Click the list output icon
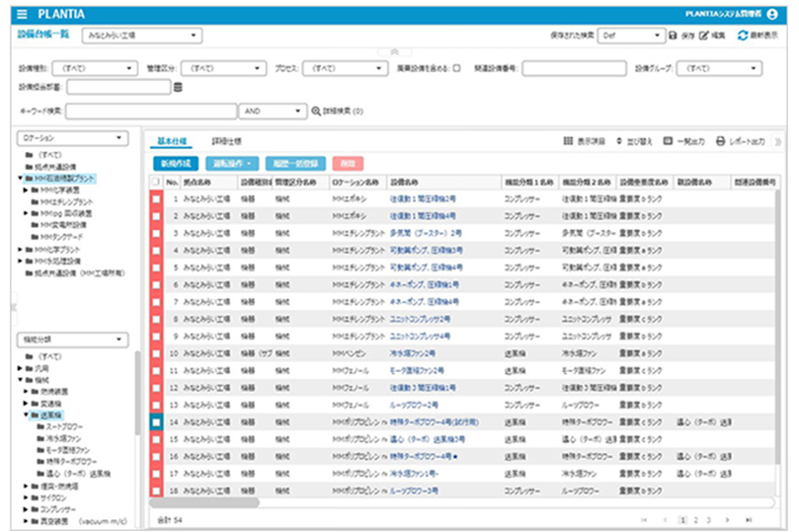Image resolution: width=799 pixels, height=532 pixels. coord(668,141)
